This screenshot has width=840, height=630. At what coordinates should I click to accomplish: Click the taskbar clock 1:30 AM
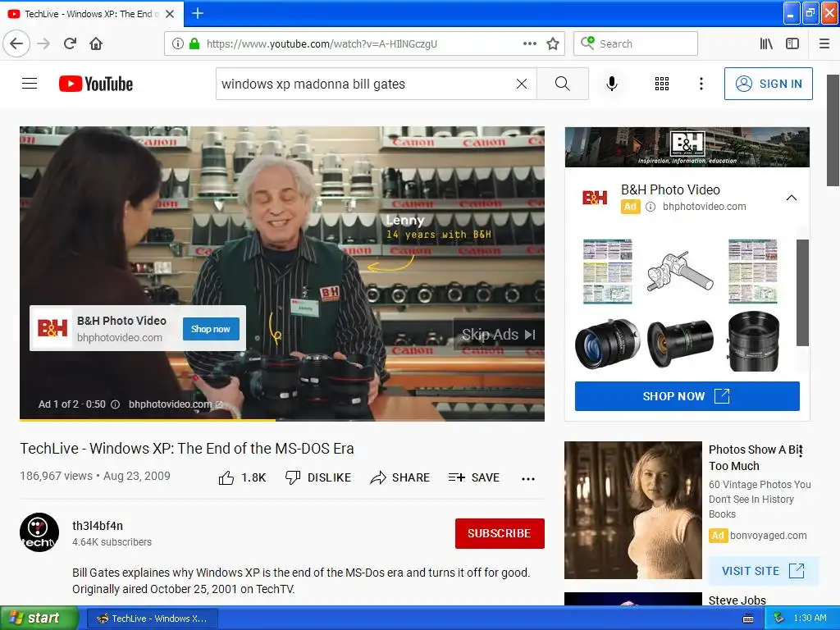[810, 618]
